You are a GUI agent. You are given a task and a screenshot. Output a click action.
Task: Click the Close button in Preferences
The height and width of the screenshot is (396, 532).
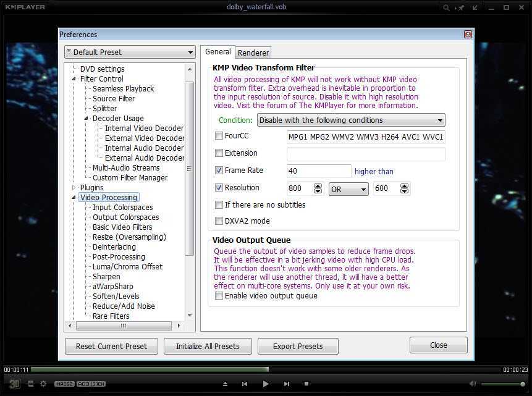438,345
